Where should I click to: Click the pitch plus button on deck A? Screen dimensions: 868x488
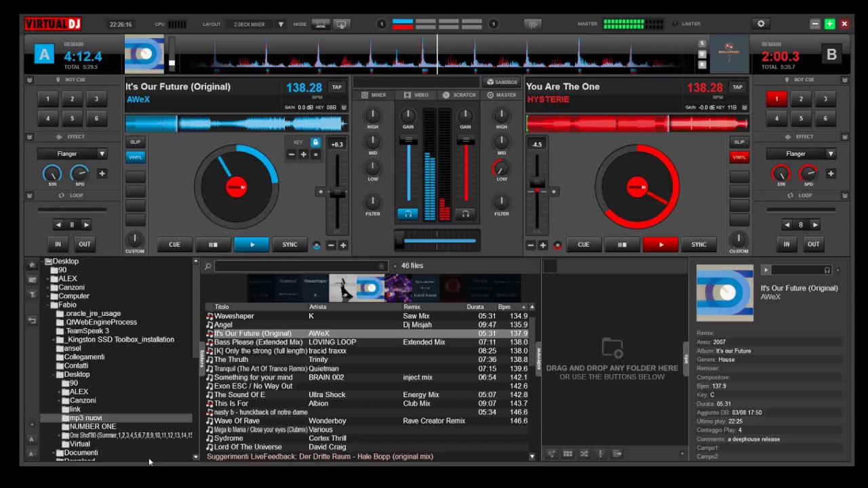(343, 245)
